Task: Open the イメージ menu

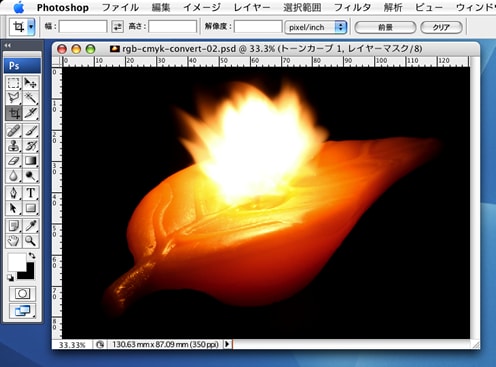Action: click(202, 7)
